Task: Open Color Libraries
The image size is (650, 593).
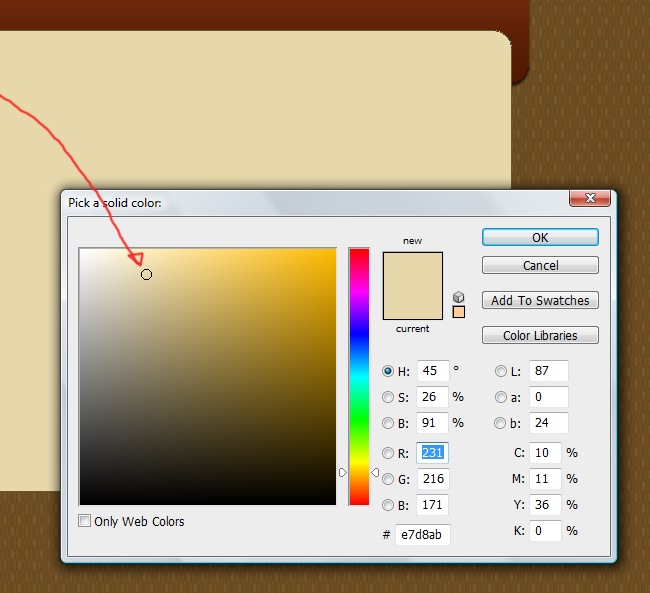Action: point(540,335)
